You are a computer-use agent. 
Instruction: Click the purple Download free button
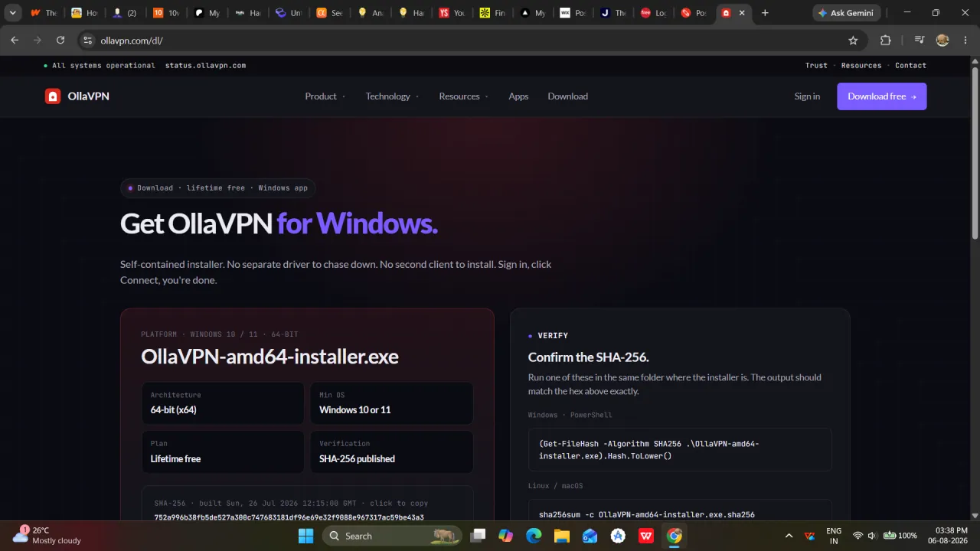[x=882, y=96]
